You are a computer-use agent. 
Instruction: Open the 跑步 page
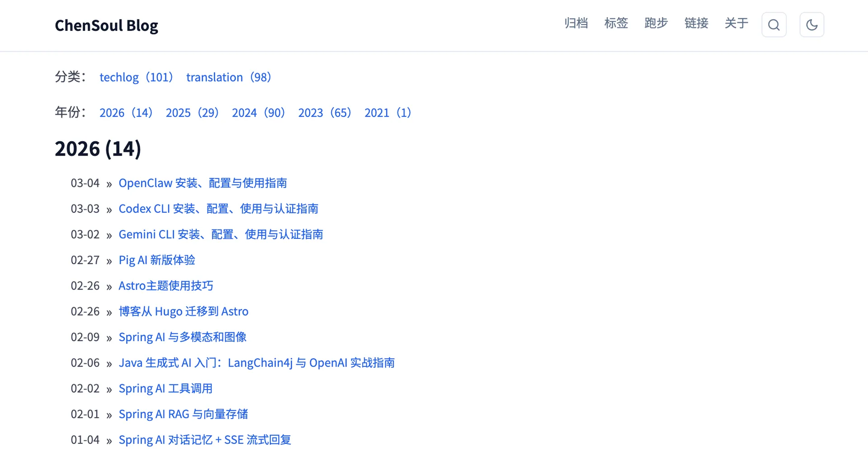(x=656, y=24)
